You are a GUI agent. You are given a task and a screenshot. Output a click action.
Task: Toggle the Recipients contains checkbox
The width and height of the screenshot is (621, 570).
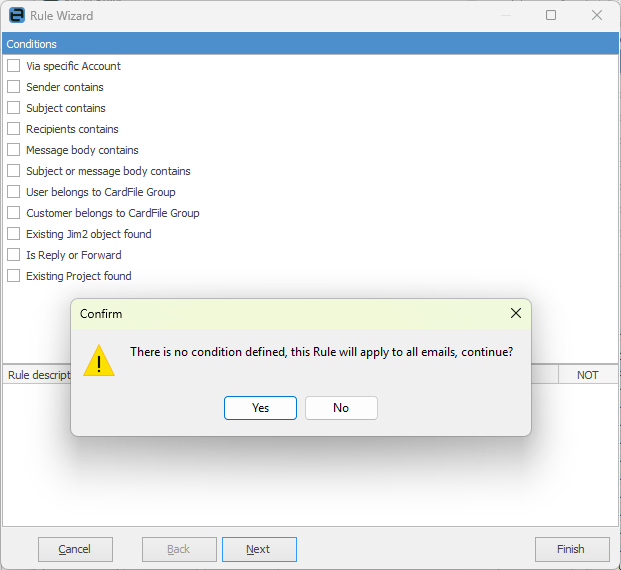(13, 129)
